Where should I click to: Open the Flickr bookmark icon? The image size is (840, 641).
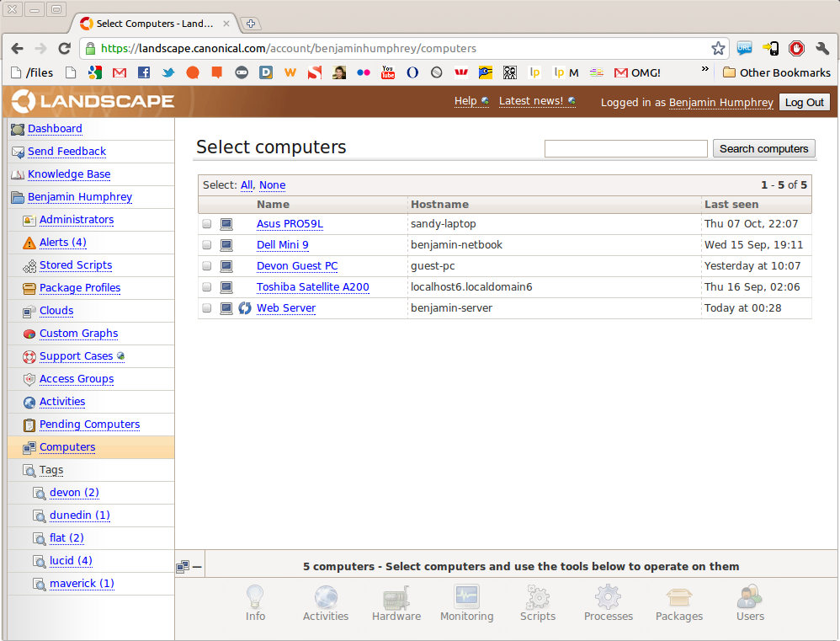(x=364, y=72)
